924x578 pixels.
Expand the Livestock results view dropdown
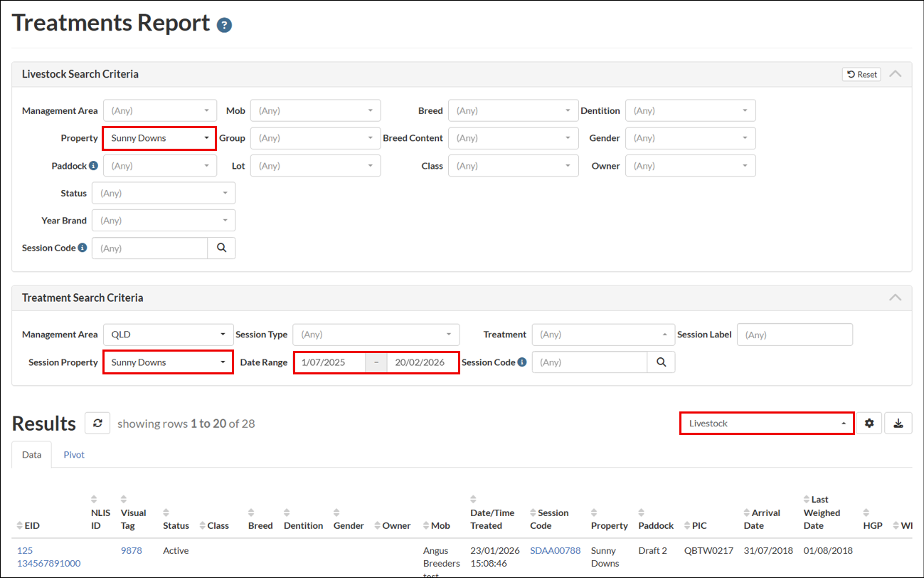point(766,424)
